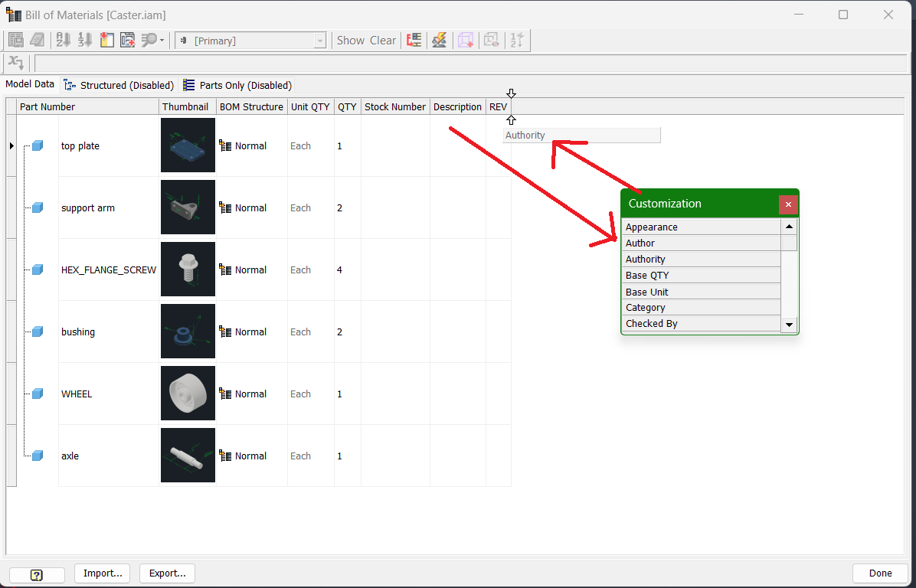
Task: Click the blue part icon beside bushing
Action: coord(38,332)
